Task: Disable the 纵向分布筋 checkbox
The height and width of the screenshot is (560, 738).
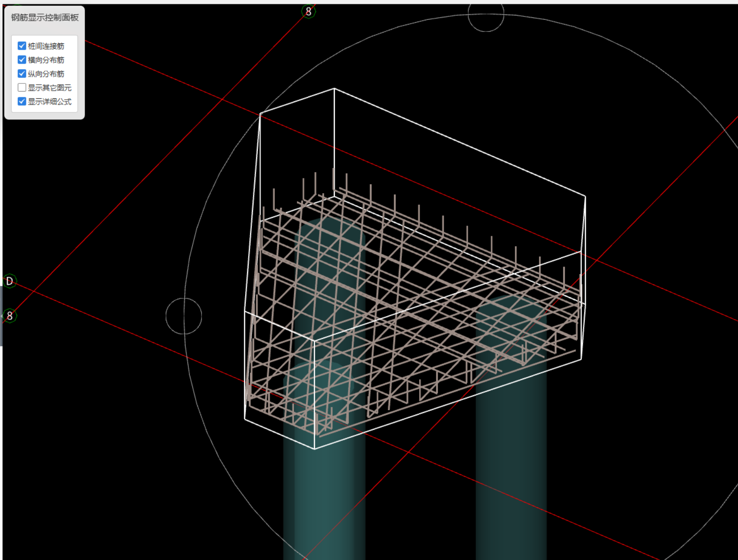Action: click(x=22, y=74)
